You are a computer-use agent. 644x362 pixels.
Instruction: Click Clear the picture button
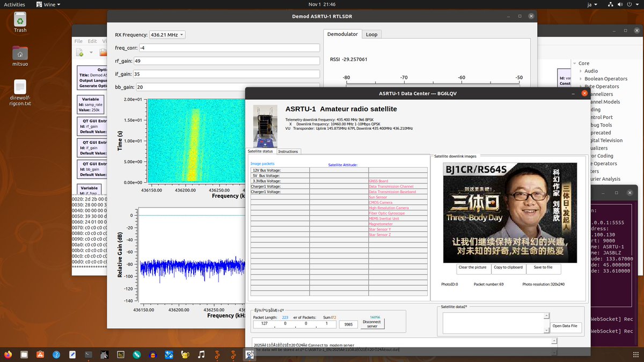click(472, 269)
